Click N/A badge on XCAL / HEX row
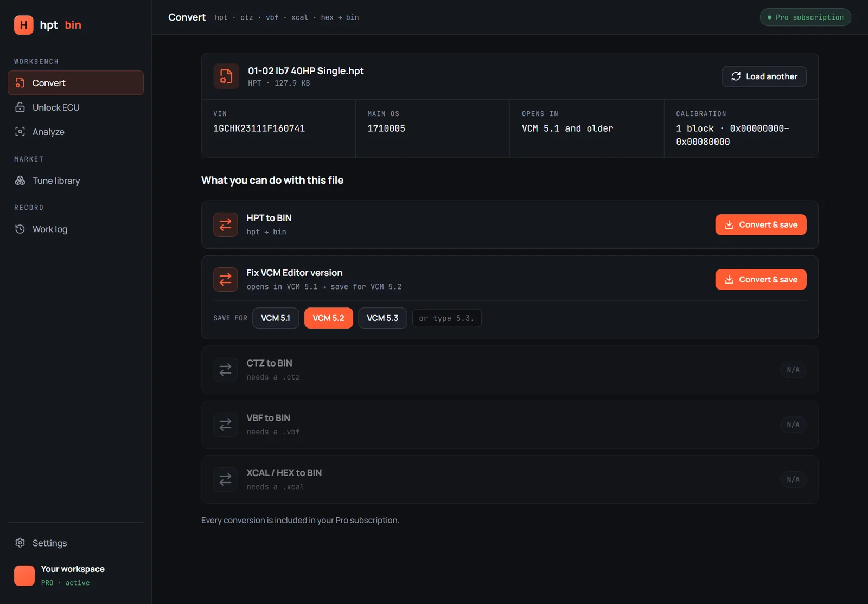868x604 pixels. (x=793, y=480)
